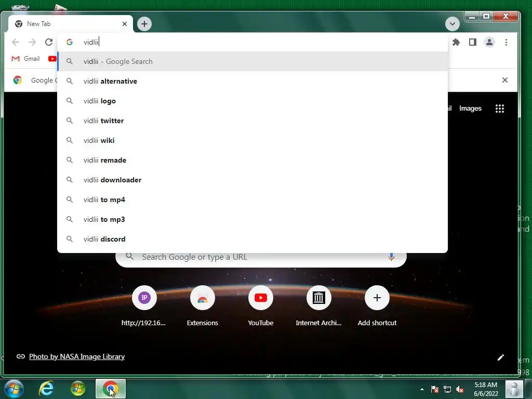Viewport: 532px width, 399px height.
Task: Open the three-dot Chrome menu
Action: 506,42
